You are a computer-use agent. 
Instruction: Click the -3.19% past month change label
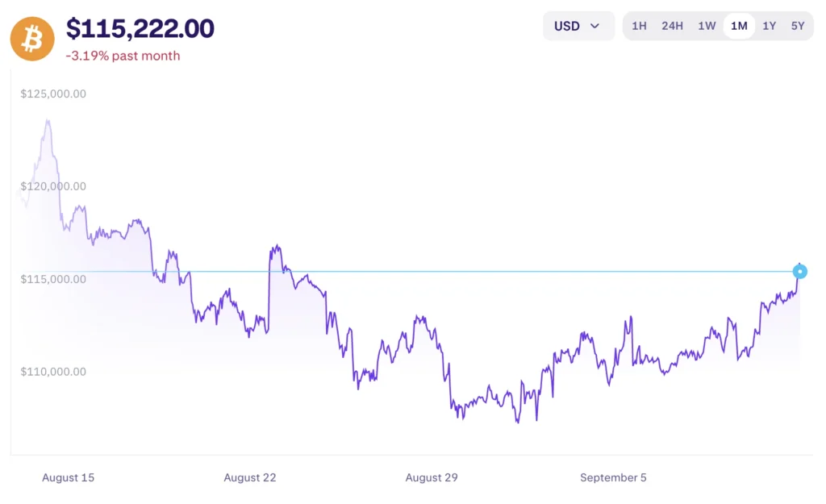[123, 56]
